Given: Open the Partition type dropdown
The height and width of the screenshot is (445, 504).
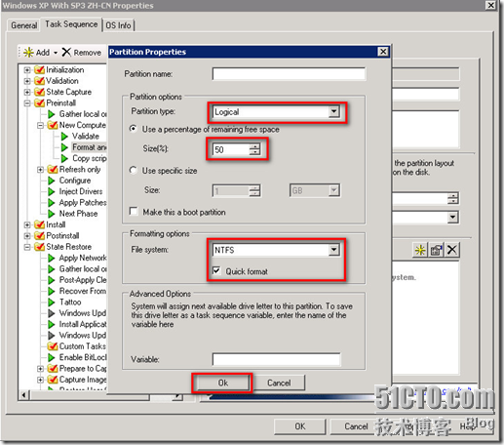Looking at the screenshot, I should [x=333, y=112].
